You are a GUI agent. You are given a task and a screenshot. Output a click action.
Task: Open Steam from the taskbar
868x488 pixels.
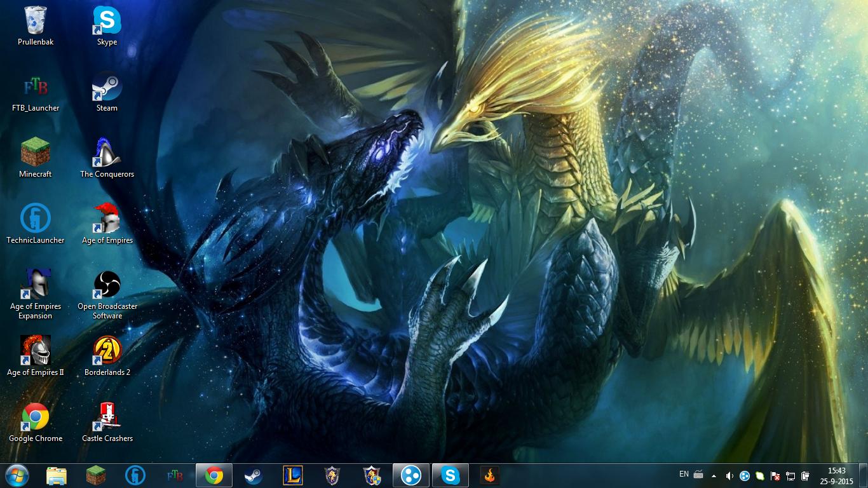254,475
